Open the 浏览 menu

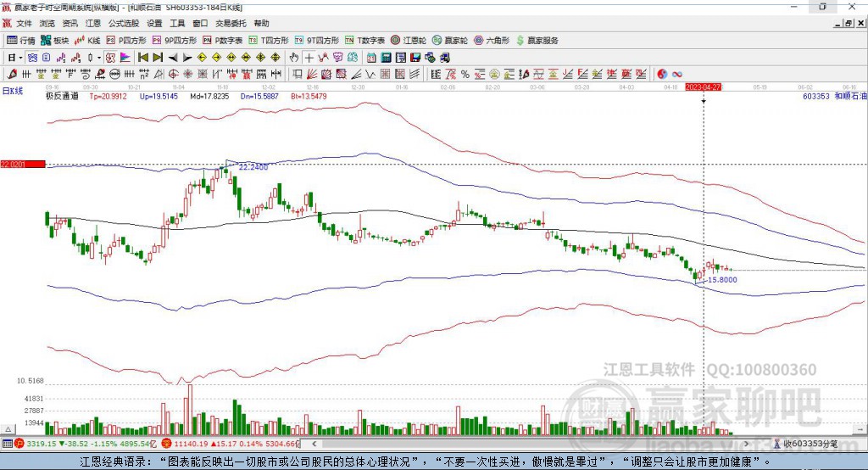[47, 23]
